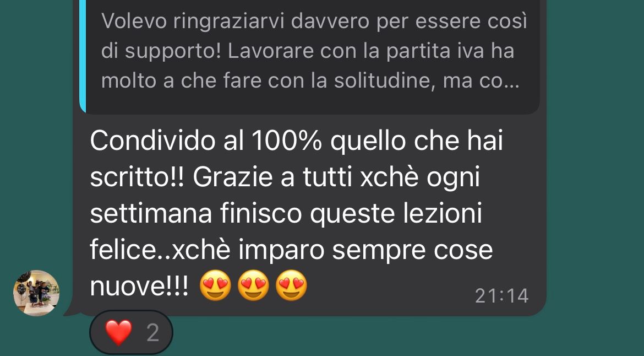Tap the 21:14 message timestamp
This screenshot has width=644, height=356.
tap(501, 295)
